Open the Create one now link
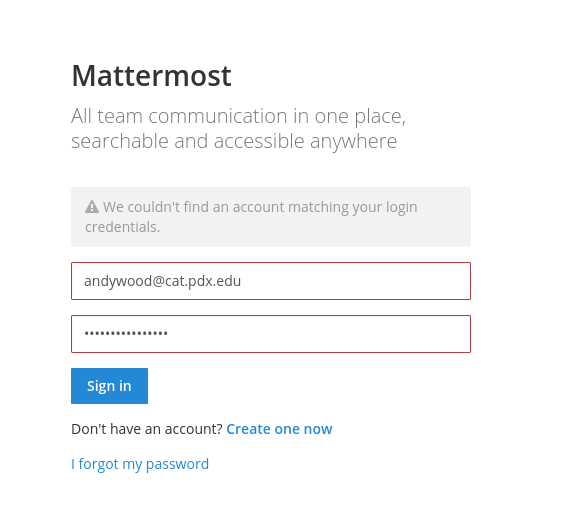 (x=279, y=429)
